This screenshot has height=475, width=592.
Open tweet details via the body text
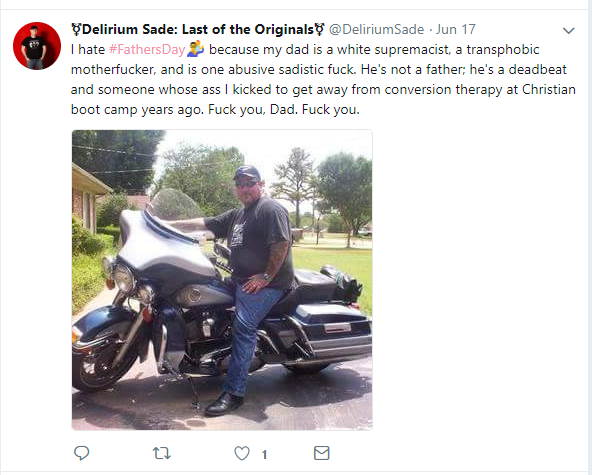coord(323,80)
